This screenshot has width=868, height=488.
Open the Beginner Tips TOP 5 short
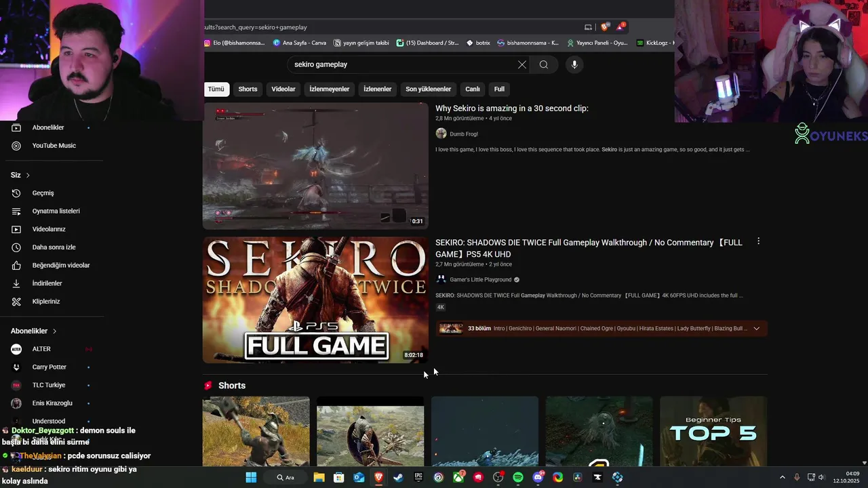pos(713,431)
